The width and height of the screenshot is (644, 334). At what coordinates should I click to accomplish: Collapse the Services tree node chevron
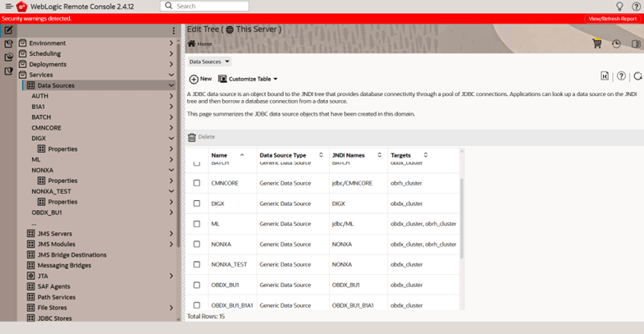tap(171, 75)
